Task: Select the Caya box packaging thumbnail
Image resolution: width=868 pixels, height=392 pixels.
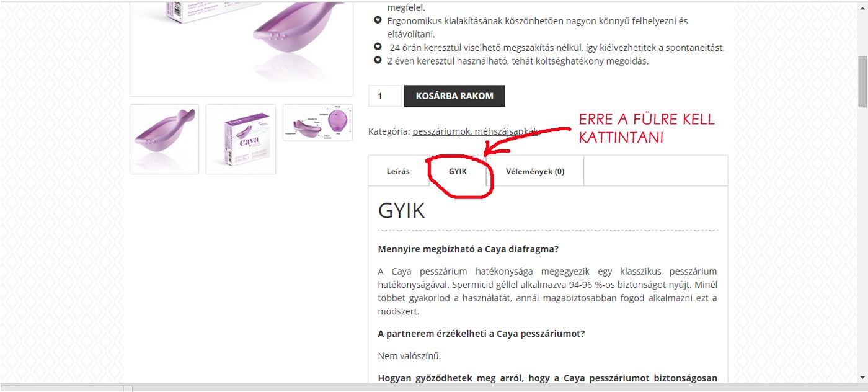Action: coord(241,139)
